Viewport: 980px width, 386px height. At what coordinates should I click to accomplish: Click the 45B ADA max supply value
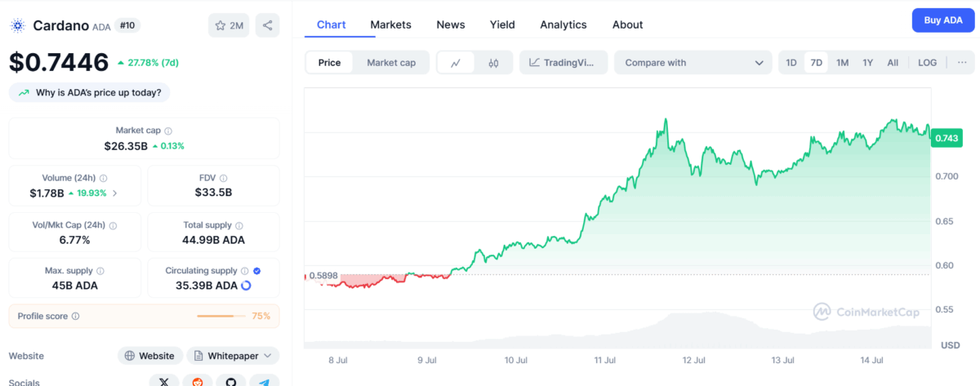[75, 286]
